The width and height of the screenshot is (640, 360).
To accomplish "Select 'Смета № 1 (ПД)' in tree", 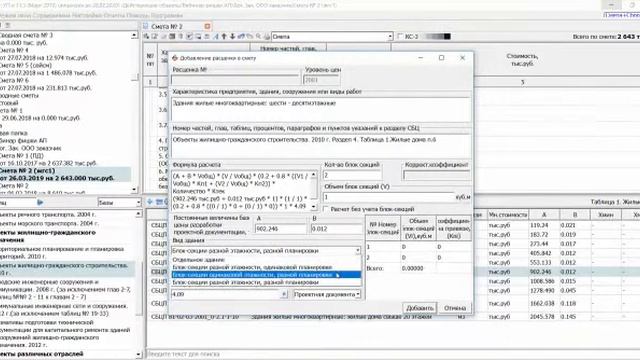I will coord(21,156).
